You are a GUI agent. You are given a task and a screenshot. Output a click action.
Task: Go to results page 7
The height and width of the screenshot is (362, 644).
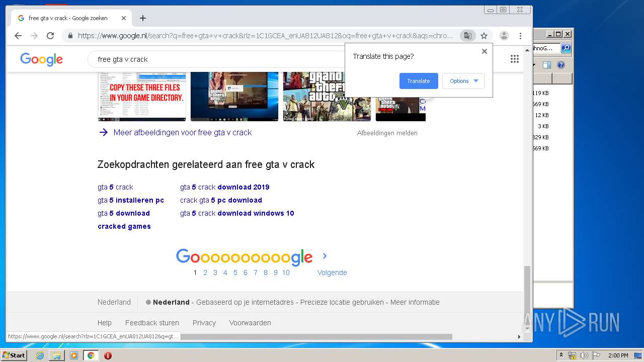pos(256,273)
